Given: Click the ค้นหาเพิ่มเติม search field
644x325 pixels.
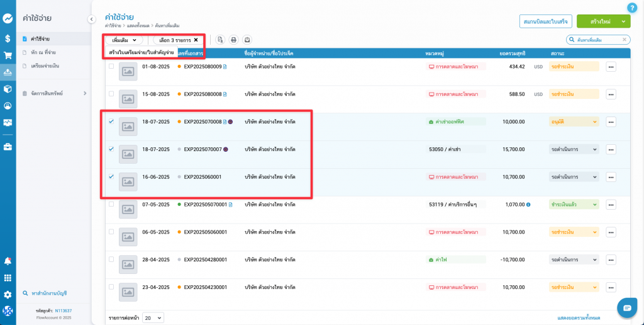Looking at the screenshot, I should pos(601,40).
